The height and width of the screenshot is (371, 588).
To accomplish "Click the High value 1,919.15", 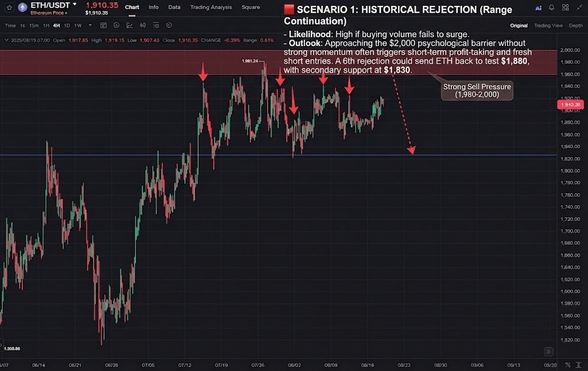I will [x=114, y=40].
